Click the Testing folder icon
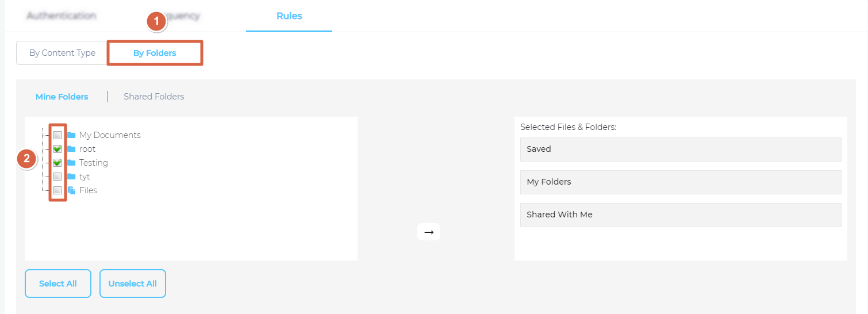 71,163
